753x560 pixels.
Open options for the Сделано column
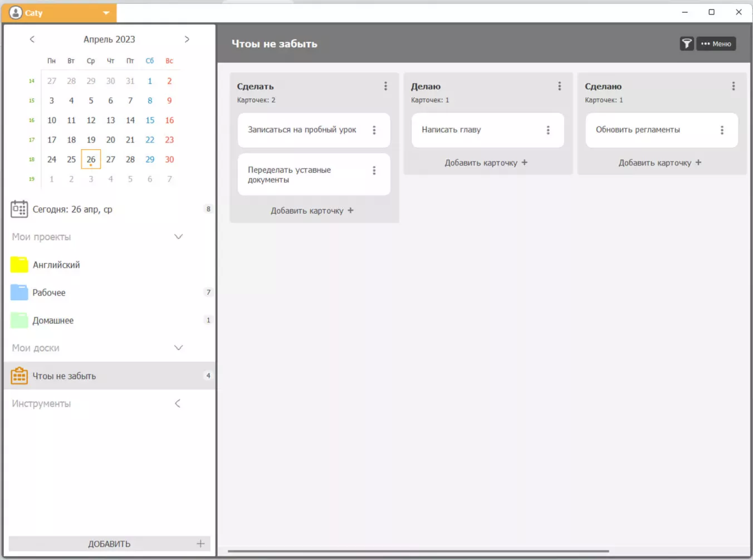click(733, 86)
